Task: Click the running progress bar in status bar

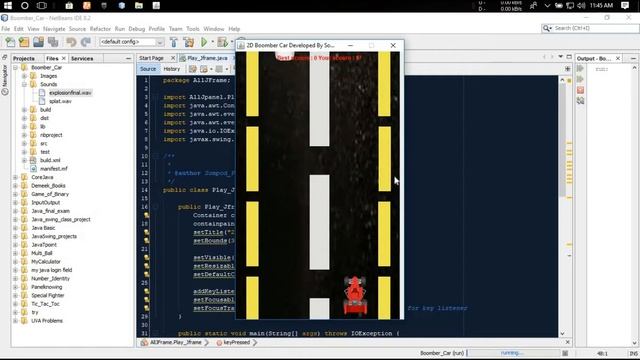Action: pos(513,353)
